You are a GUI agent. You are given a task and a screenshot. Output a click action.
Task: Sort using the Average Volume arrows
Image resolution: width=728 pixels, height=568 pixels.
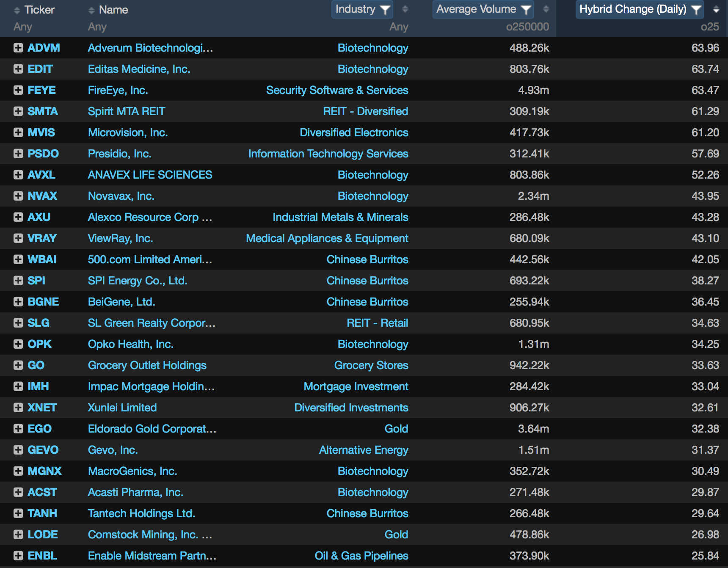pyautogui.click(x=546, y=9)
